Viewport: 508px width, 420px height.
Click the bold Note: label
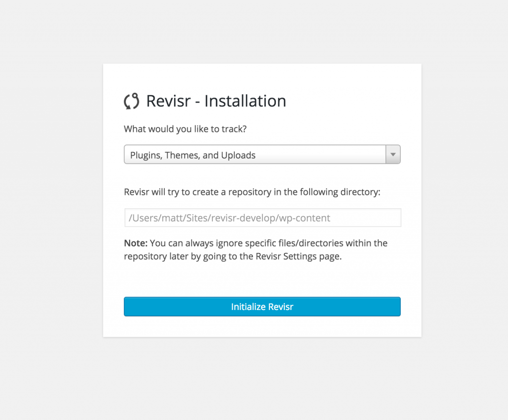[x=136, y=243]
